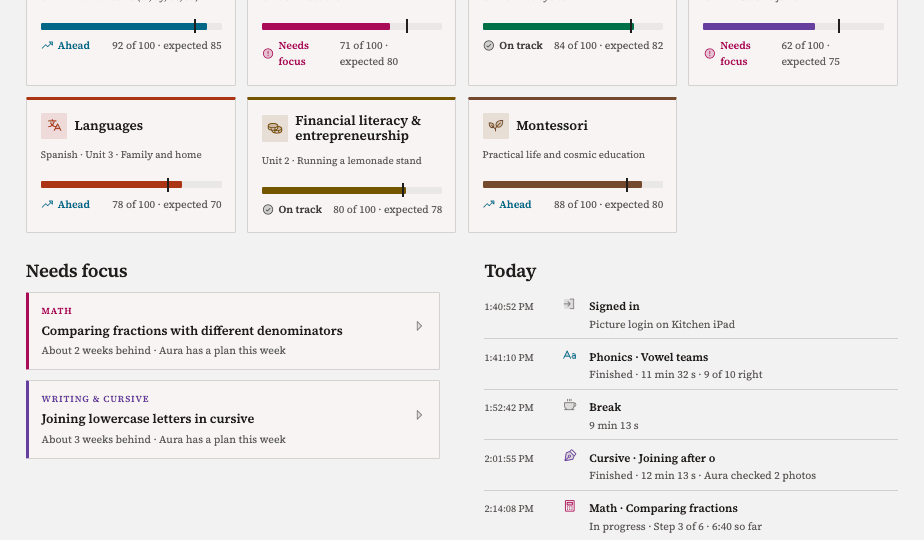Click the Financial literacy progress bar
Viewport: 924px width, 540px height.
pyautogui.click(x=352, y=190)
